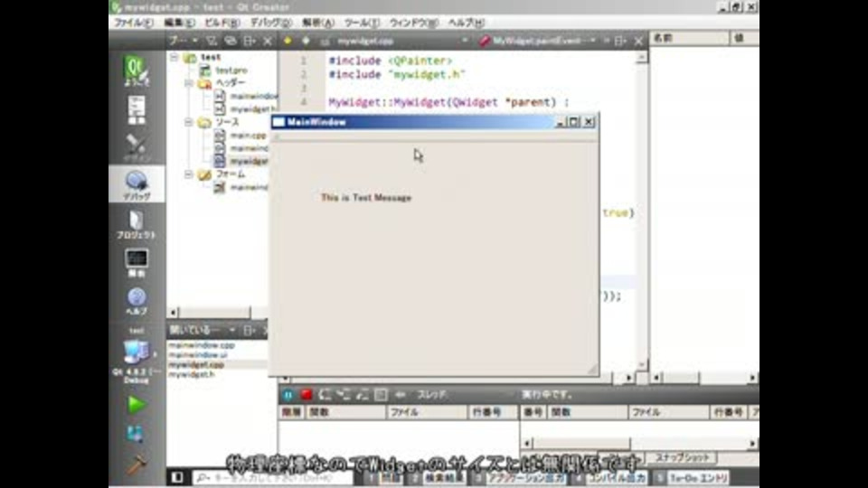Viewport: 868px width, 488px height.
Task: Close the mywidget.cpp editor document
Action: 638,41
